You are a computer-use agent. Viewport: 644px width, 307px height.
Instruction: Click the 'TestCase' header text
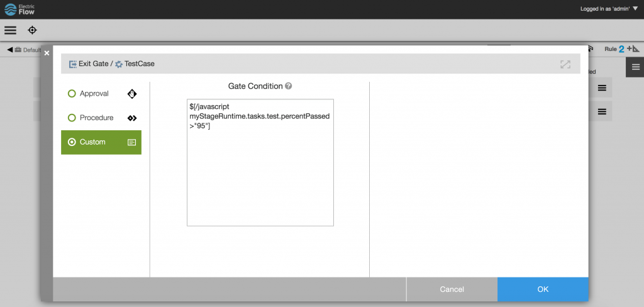[140, 64]
